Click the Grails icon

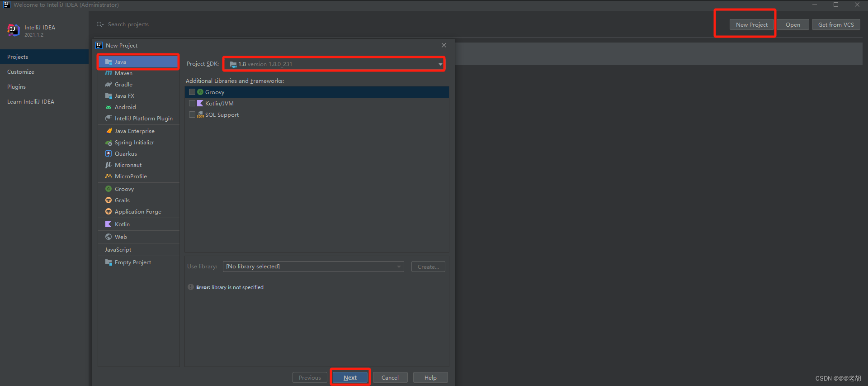click(108, 200)
